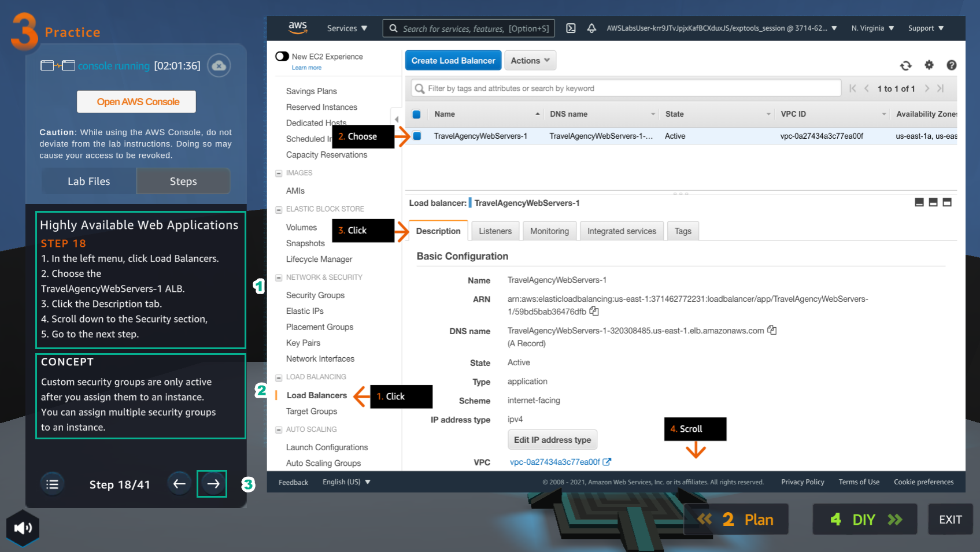Go to first page of results
The image size is (980, 552).
tap(853, 88)
